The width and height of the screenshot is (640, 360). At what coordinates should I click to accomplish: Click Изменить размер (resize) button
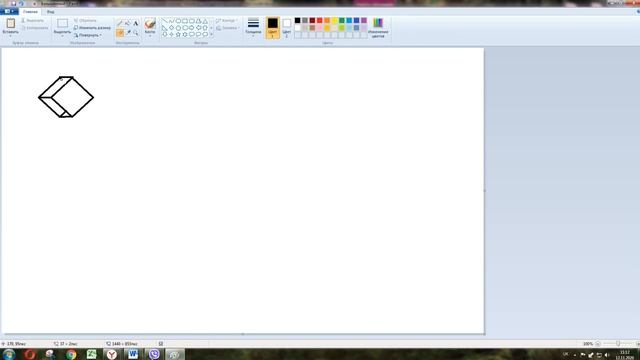pyautogui.click(x=92, y=28)
